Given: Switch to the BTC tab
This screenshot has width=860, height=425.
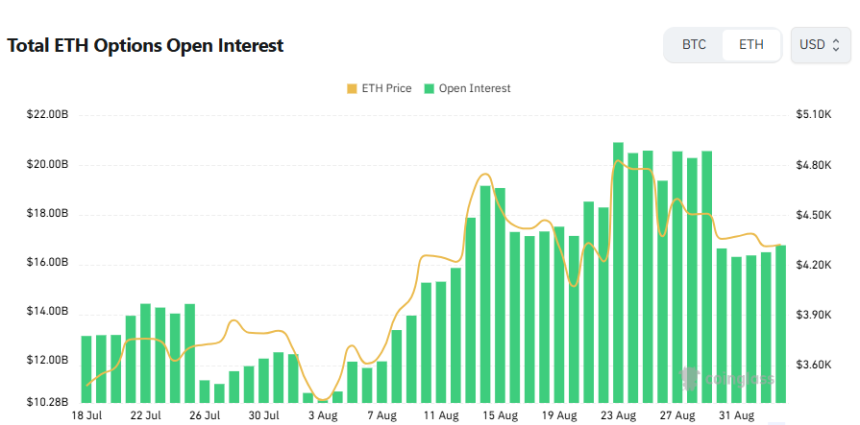Looking at the screenshot, I should [x=694, y=45].
